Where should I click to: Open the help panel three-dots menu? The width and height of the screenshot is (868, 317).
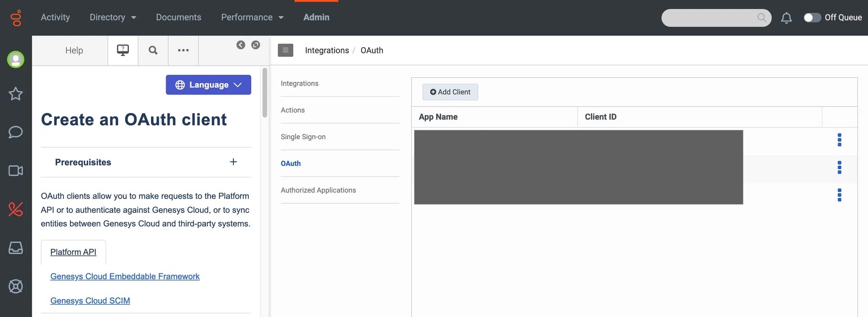click(183, 50)
